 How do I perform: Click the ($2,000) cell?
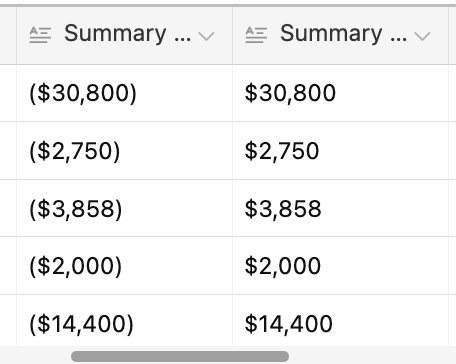point(124,266)
